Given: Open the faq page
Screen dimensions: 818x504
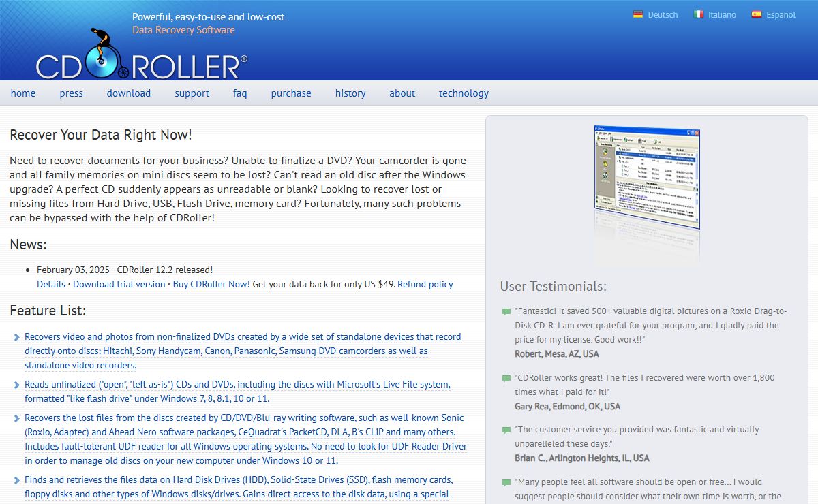Looking at the screenshot, I should pos(240,93).
